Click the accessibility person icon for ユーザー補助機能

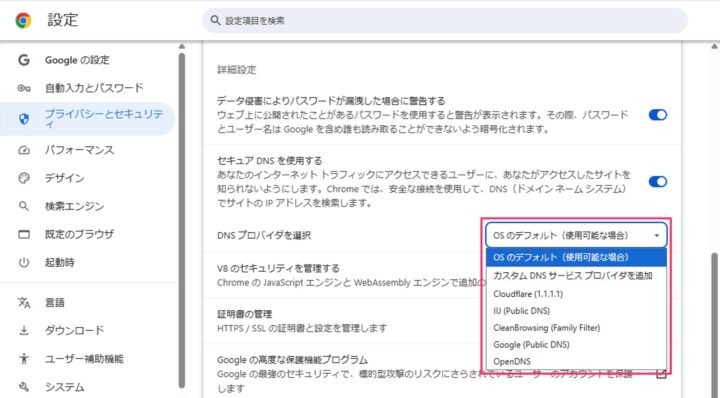24,359
